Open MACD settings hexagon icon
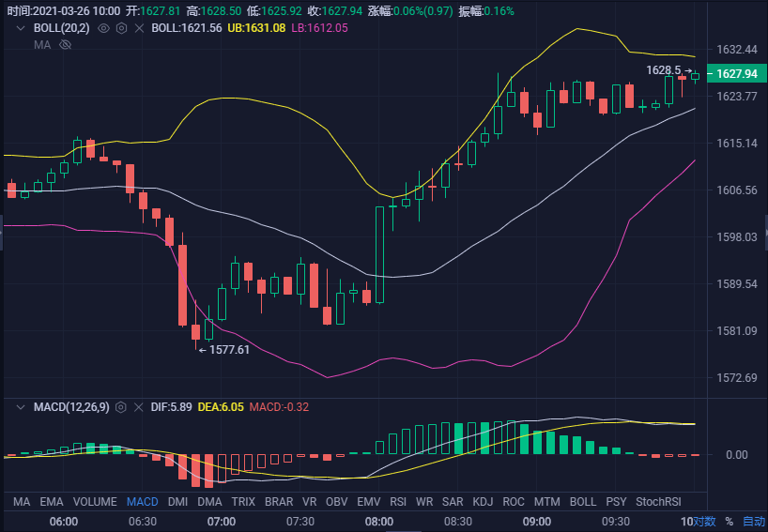 pos(121,407)
